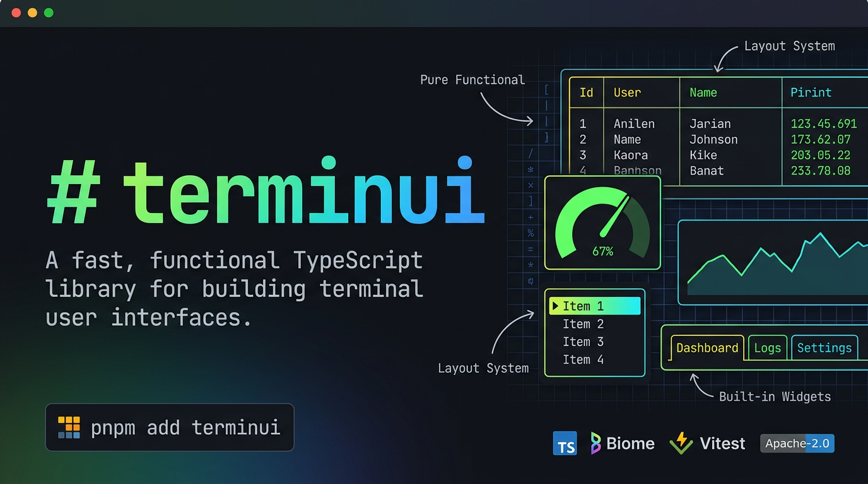
Task: Click the User column header
Action: pos(626,92)
